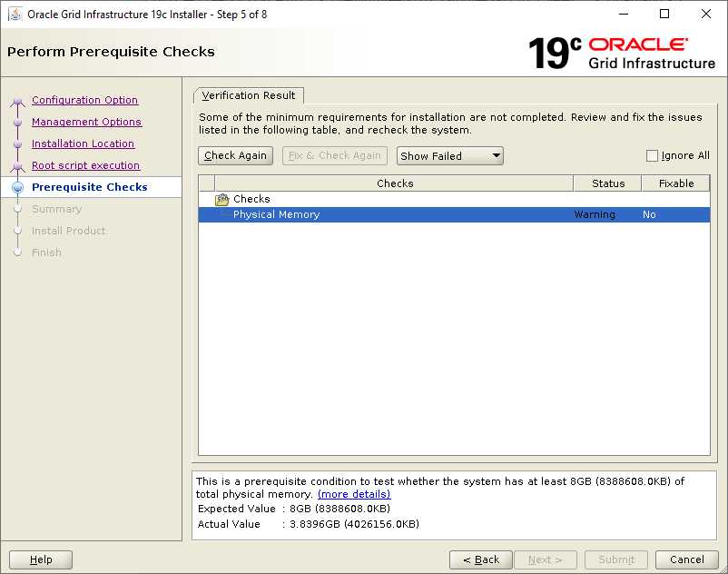Open the Configuration Option step
This screenshot has height=574, width=728.
click(x=85, y=100)
